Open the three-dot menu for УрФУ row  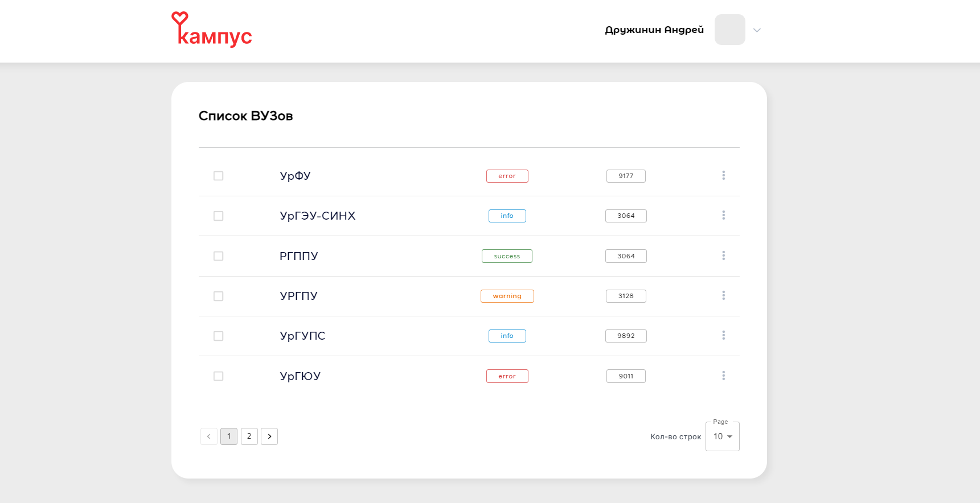(x=723, y=175)
